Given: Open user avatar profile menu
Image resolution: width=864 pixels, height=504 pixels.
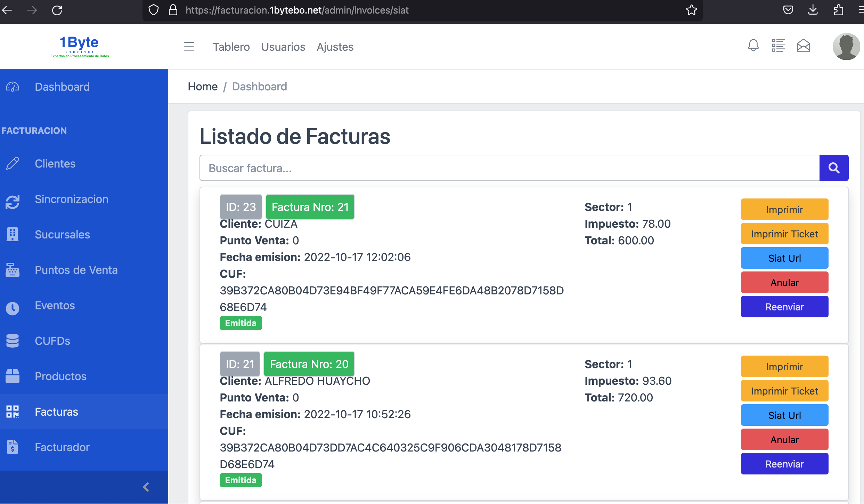Looking at the screenshot, I should [x=846, y=46].
